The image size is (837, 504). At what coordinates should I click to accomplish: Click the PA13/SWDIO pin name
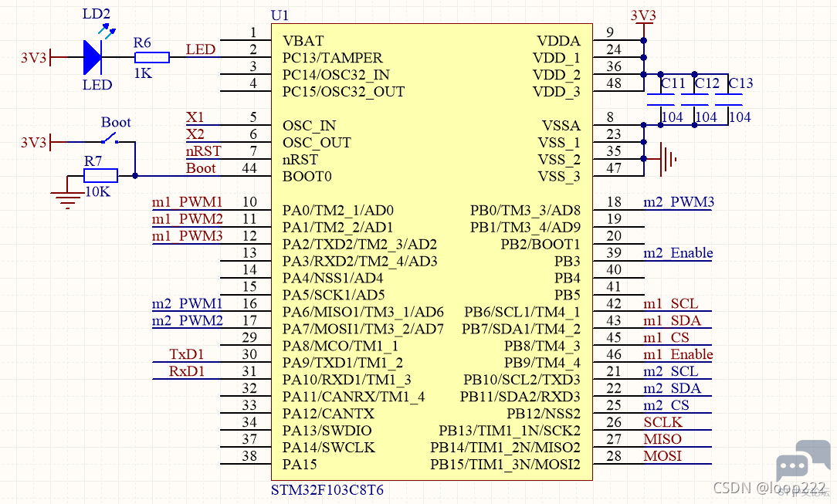[327, 431]
